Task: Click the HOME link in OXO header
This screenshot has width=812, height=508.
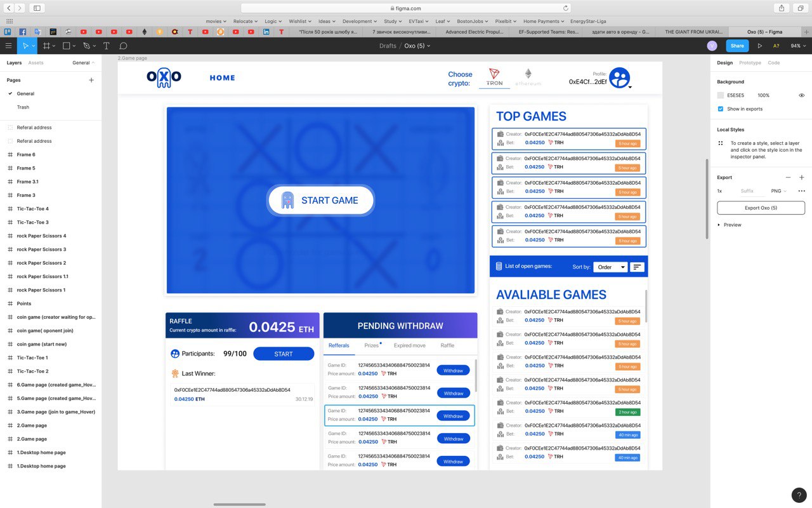Action: [x=223, y=77]
